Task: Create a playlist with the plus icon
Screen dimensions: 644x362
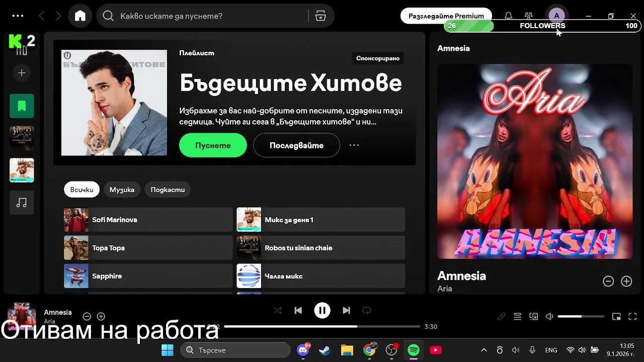Action: click(22, 73)
